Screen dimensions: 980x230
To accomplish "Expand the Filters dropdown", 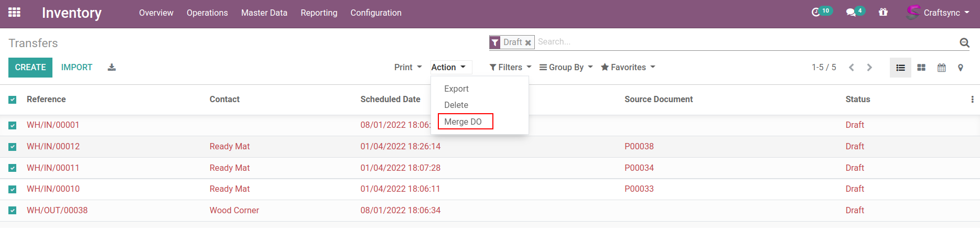I will pos(510,67).
